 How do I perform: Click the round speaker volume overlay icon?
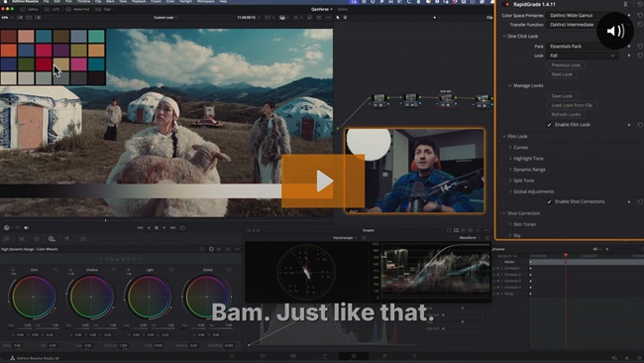tap(615, 31)
